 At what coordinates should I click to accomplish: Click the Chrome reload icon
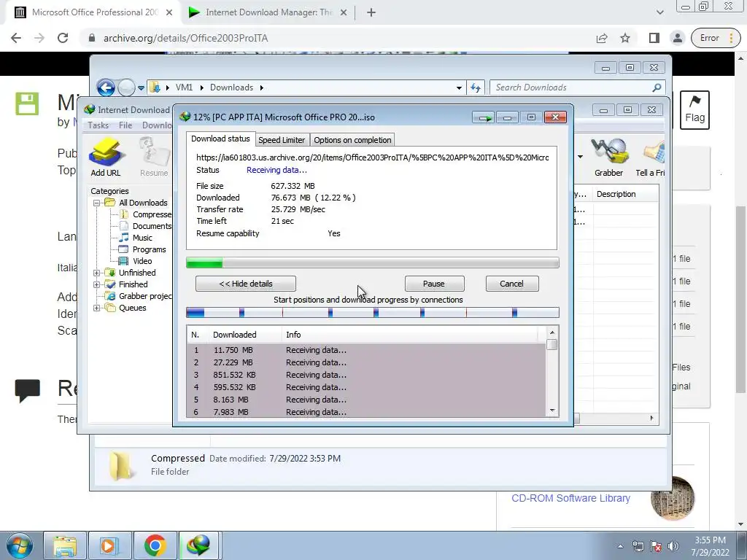pos(63,38)
